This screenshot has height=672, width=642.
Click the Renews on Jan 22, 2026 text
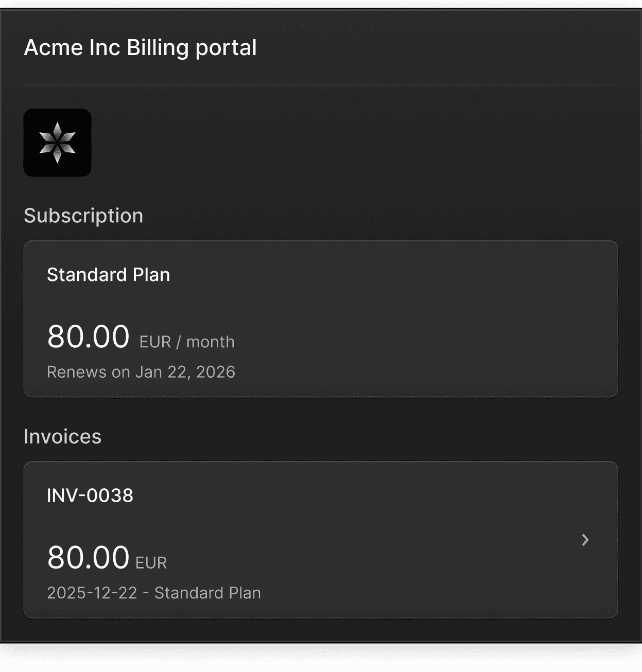141,372
